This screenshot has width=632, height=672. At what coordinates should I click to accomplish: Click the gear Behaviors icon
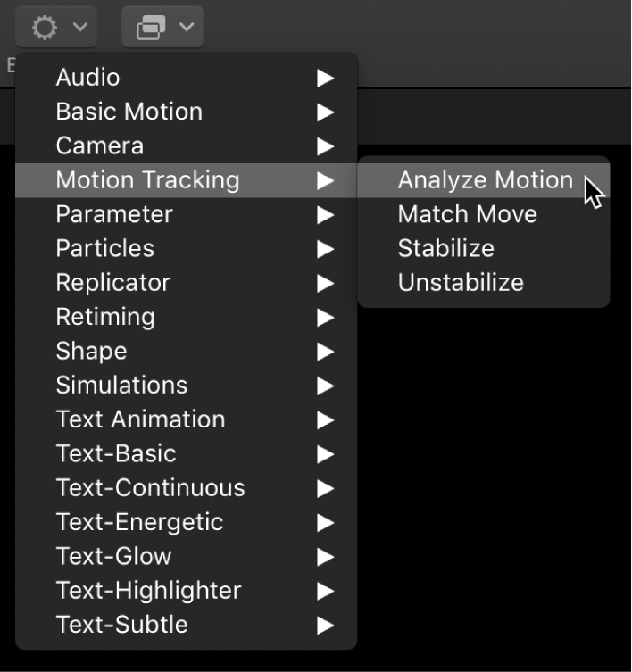point(43,28)
